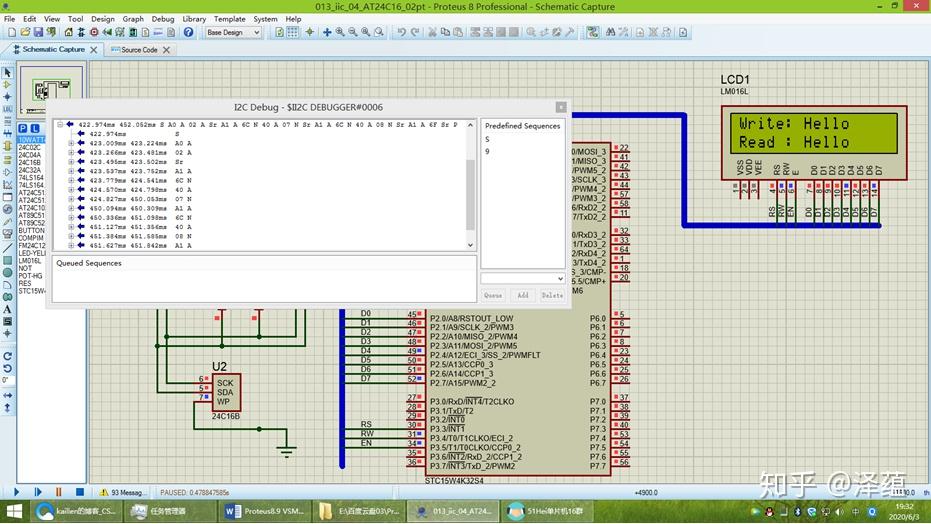The height and width of the screenshot is (524, 931).
Task: Click the Pick Devices 'P' button
Action: click(22, 129)
